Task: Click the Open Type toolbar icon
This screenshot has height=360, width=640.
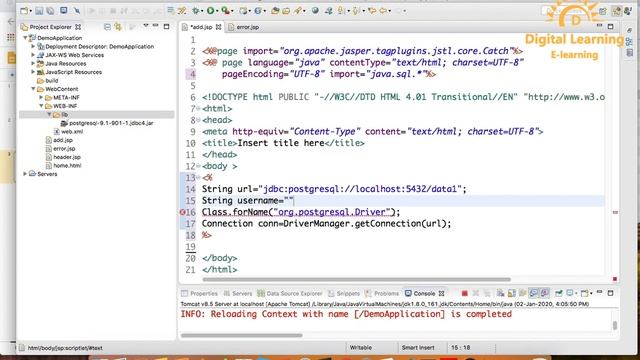Action: pos(275,11)
